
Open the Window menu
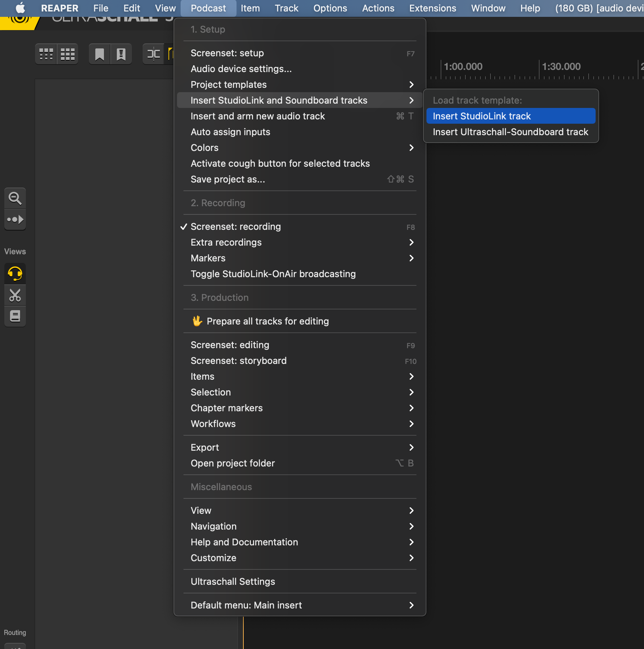488,8
